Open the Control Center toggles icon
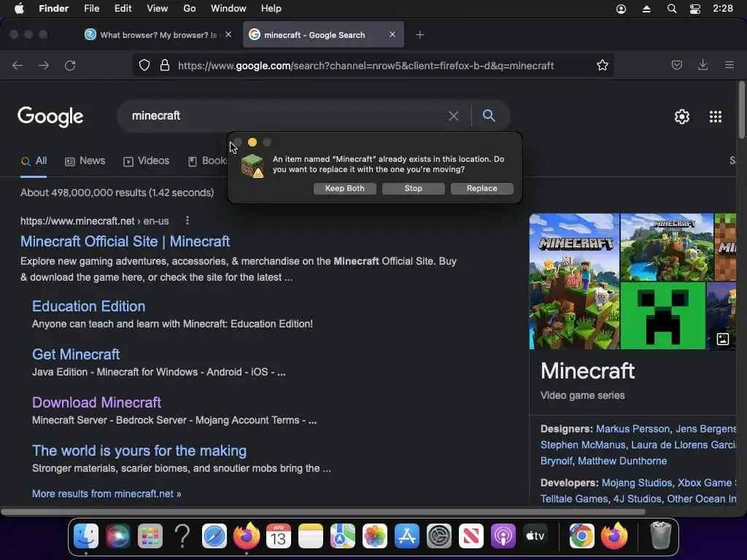This screenshot has width=747, height=560. pyautogui.click(x=695, y=9)
